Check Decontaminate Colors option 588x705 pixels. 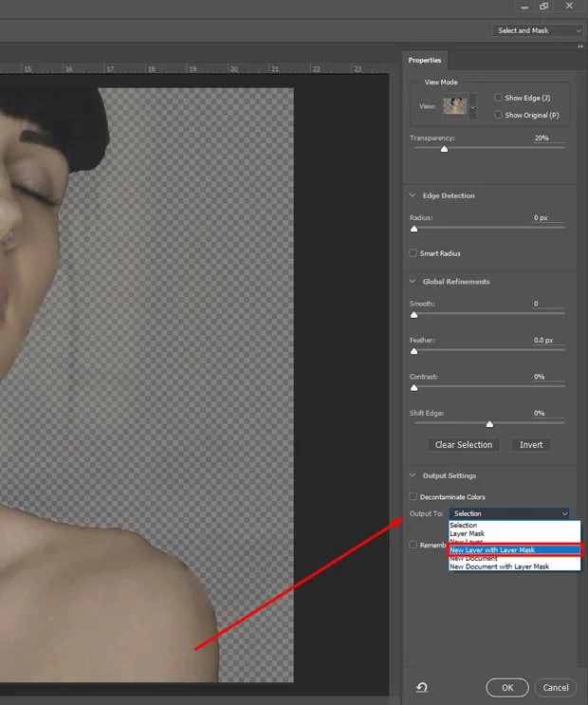[413, 496]
